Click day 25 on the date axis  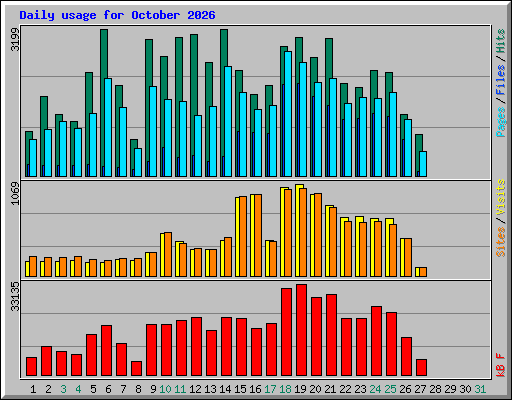(x=390, y=389)
